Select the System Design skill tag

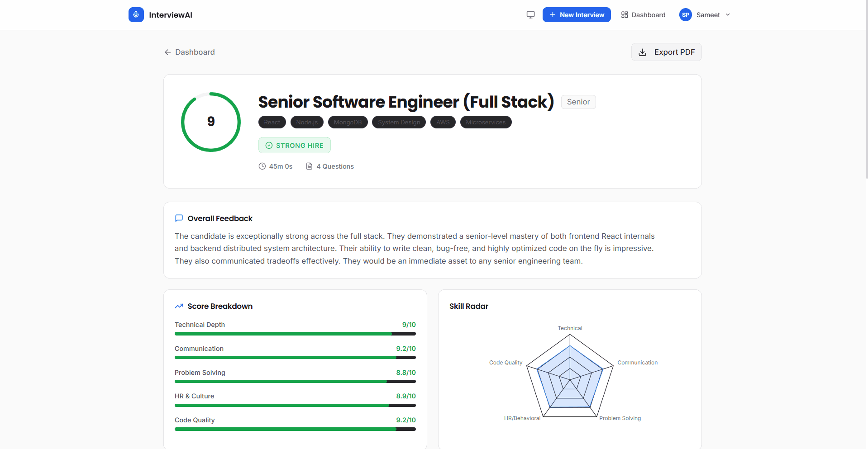pyautogui.click(x=399, y=123)
